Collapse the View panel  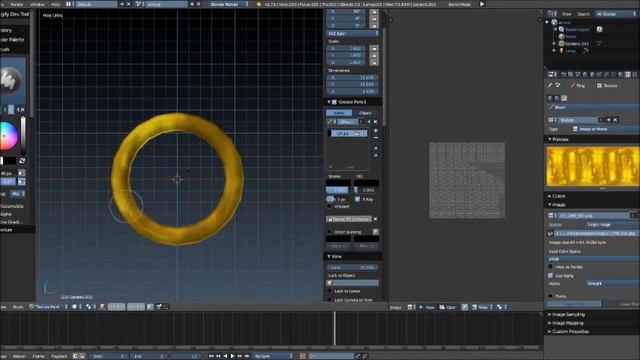329,256
